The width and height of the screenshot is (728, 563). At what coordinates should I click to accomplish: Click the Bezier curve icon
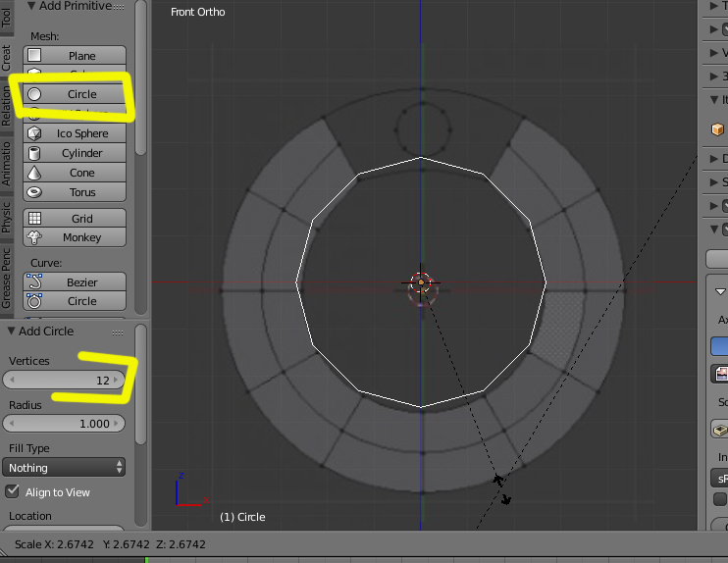tap(34, 281)
